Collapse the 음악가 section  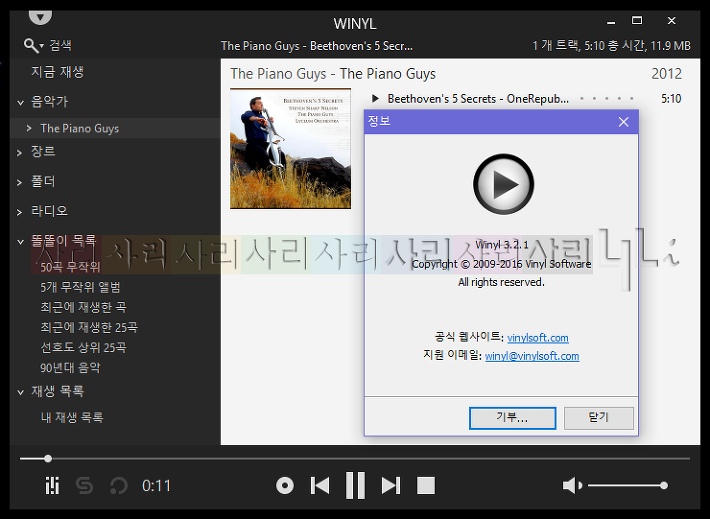[20, 102]
